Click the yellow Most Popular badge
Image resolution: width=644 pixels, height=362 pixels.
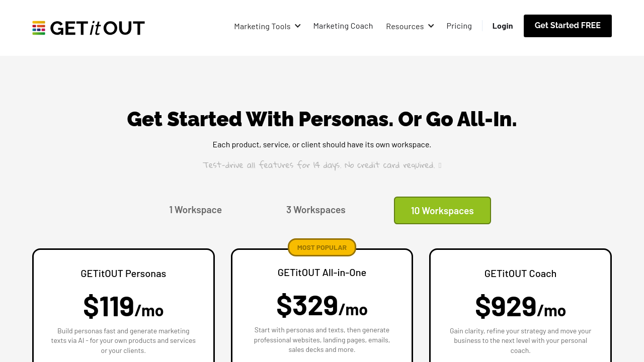(322, 247)
